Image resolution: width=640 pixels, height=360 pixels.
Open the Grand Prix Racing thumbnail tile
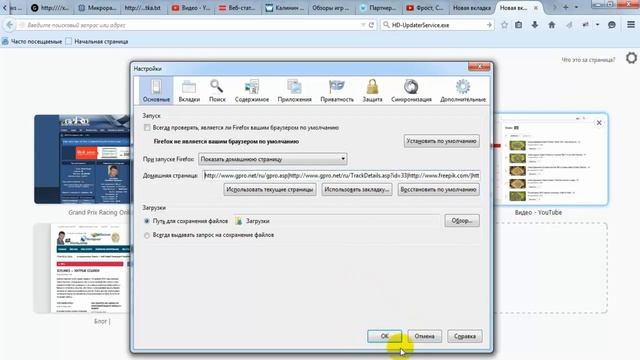(x=82, y=159)
